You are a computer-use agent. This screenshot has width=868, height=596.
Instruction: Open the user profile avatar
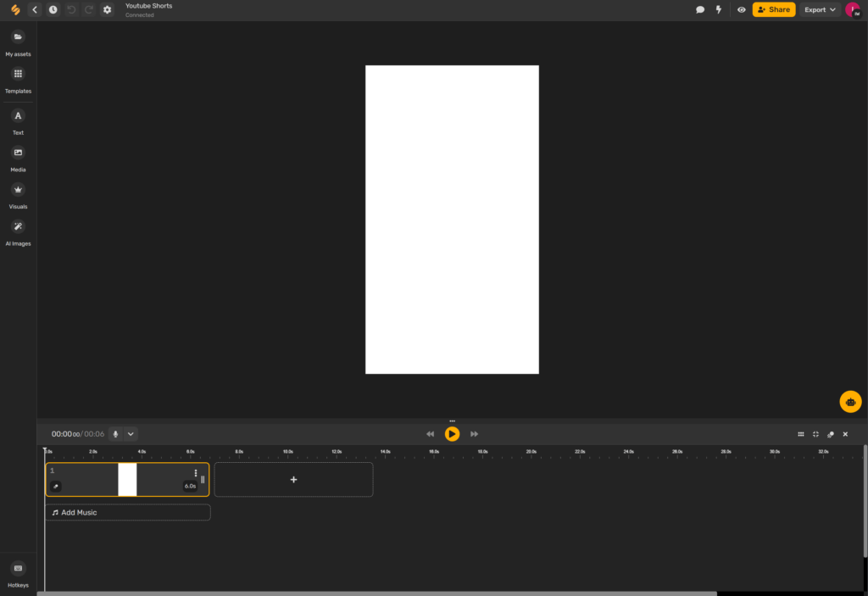(853, 9)
